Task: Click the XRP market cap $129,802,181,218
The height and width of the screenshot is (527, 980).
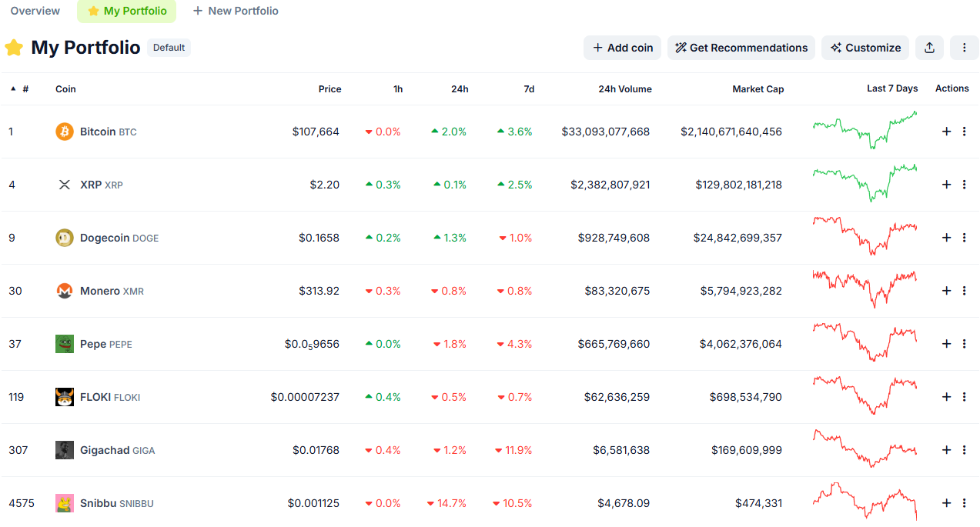Action: coord(739,185)
